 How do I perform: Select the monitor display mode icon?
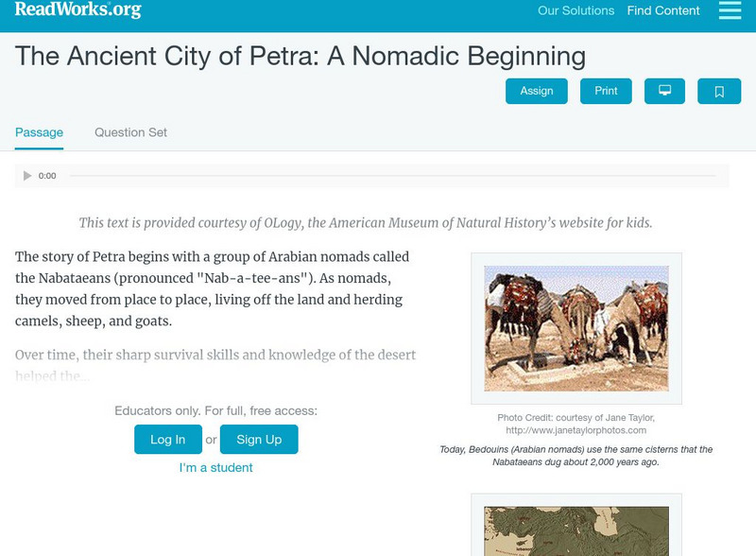click(x=665, y=91)
